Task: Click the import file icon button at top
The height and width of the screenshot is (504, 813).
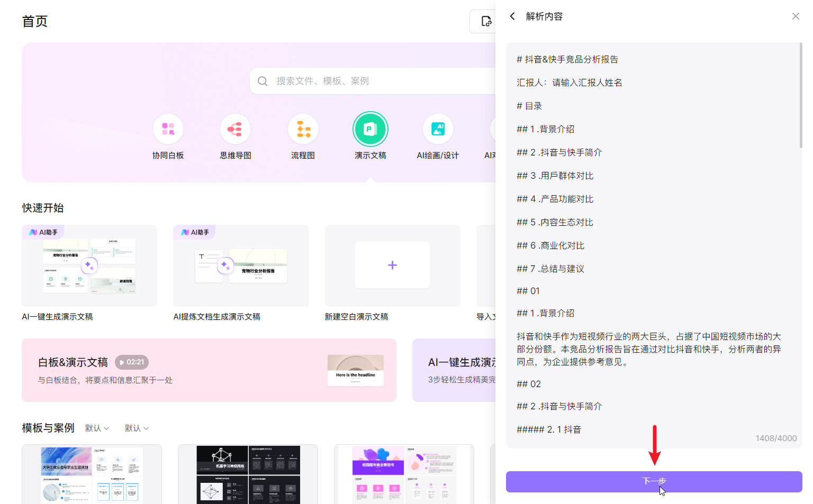Action: (485, 21)
